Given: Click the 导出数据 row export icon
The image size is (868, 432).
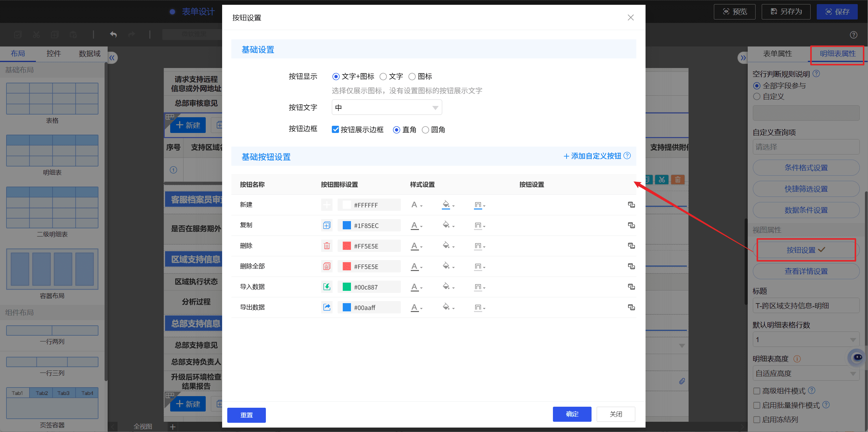Looking at the screenshot, I should coord(327,307).
